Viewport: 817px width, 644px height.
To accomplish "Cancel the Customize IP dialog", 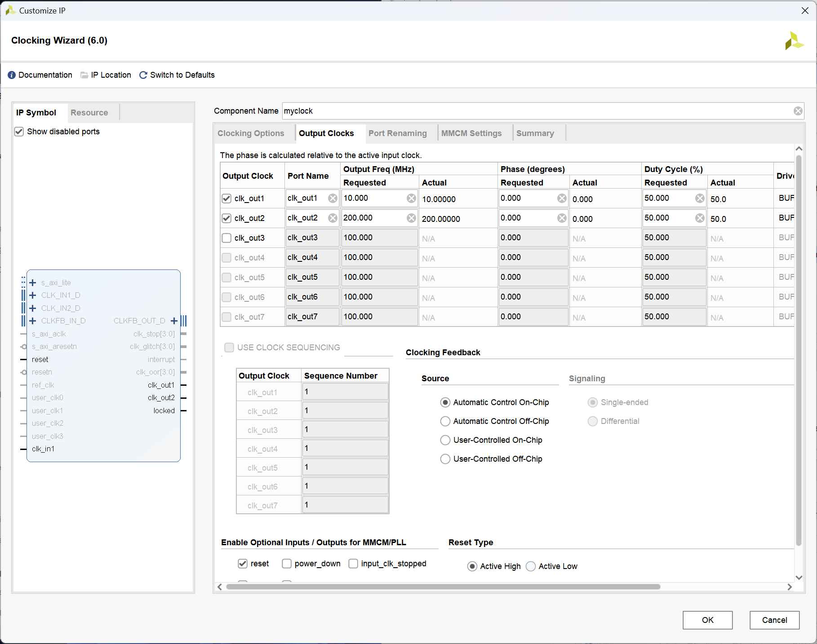I will [774, 620].
